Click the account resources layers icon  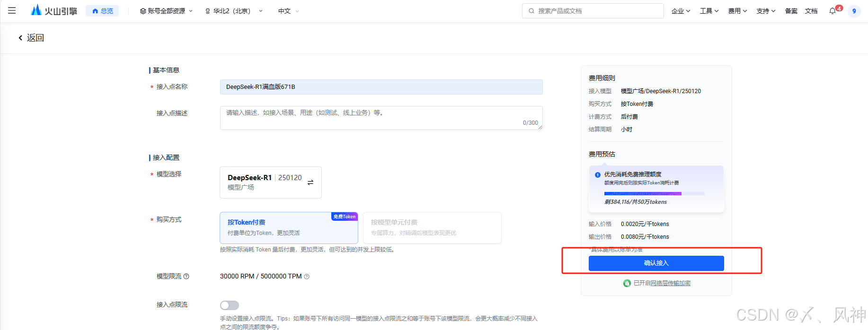pos(143,11)
